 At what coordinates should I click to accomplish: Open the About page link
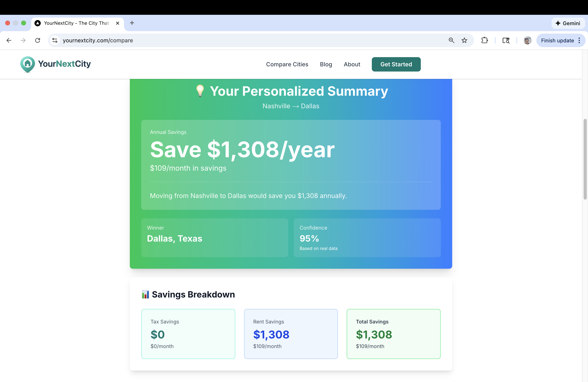(x=352, y=64)
